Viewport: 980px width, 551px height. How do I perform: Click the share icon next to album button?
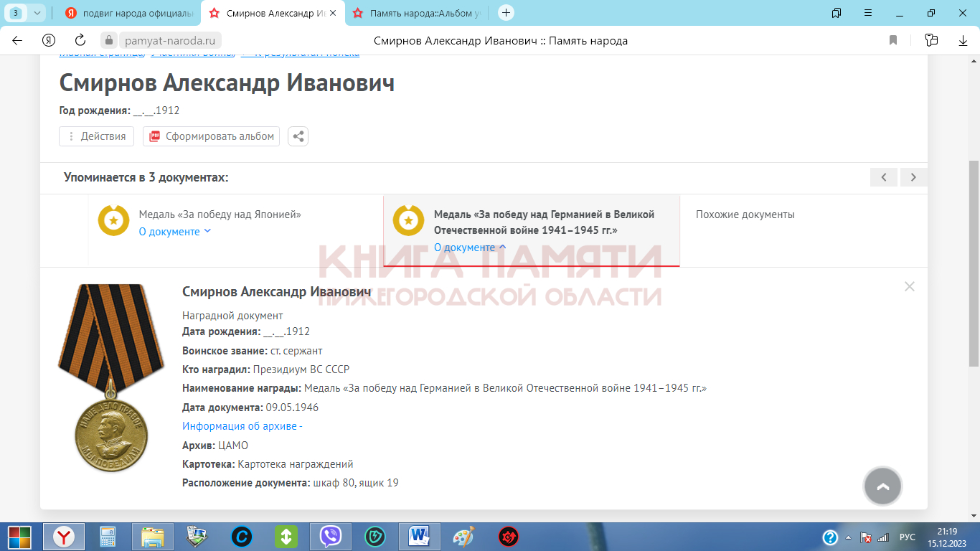point(298,136)
